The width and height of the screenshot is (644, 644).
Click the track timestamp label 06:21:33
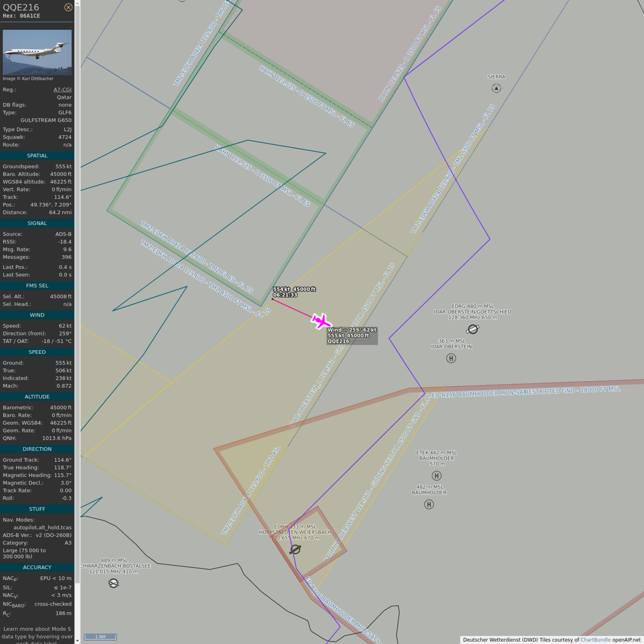coord(285,295)
